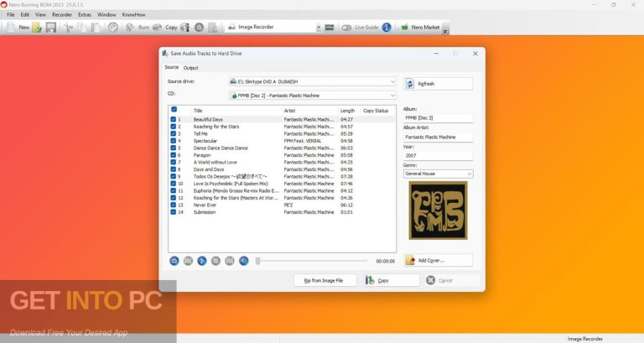Image resolution: width=644 pixels, height=343 pixels.
Task: Select the track row "A World without Love"
Action: click(x=282, y=162)
